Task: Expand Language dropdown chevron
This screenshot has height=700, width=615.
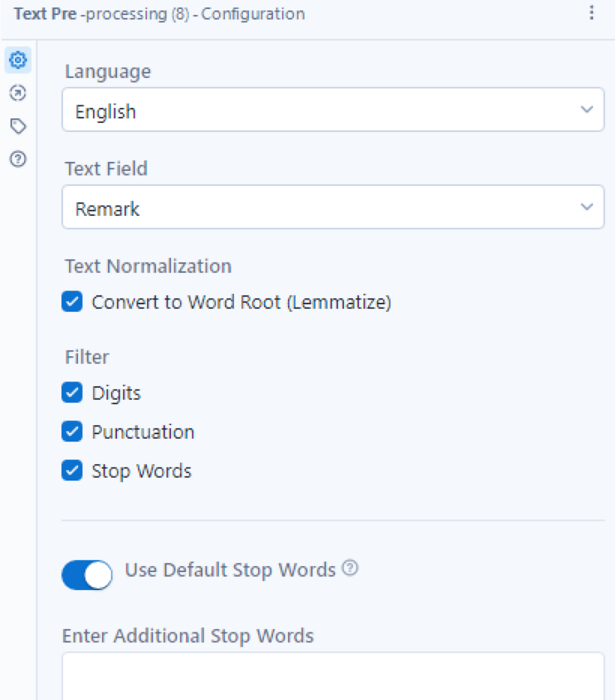Action: pyautogui.click(x=586, y=109)
